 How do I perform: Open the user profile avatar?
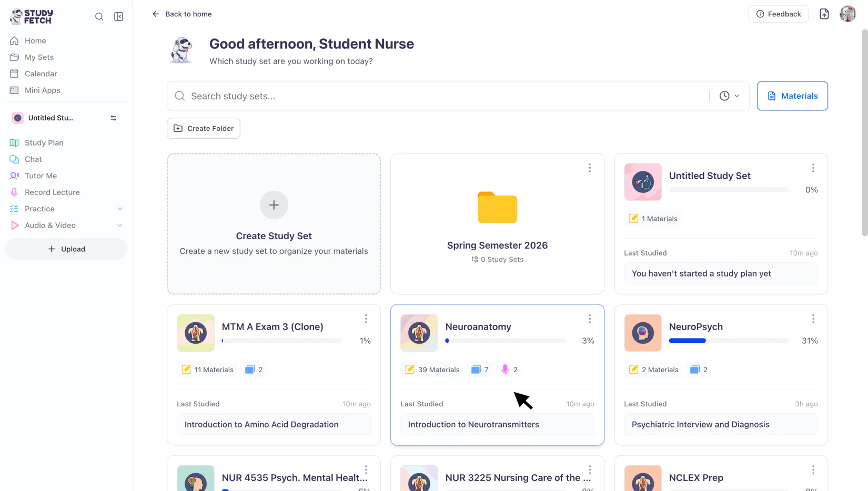[x=847, y=14]
